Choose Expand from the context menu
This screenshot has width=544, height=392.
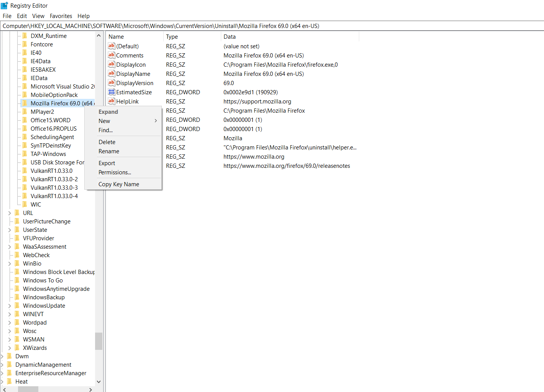(x=123, y=112)
